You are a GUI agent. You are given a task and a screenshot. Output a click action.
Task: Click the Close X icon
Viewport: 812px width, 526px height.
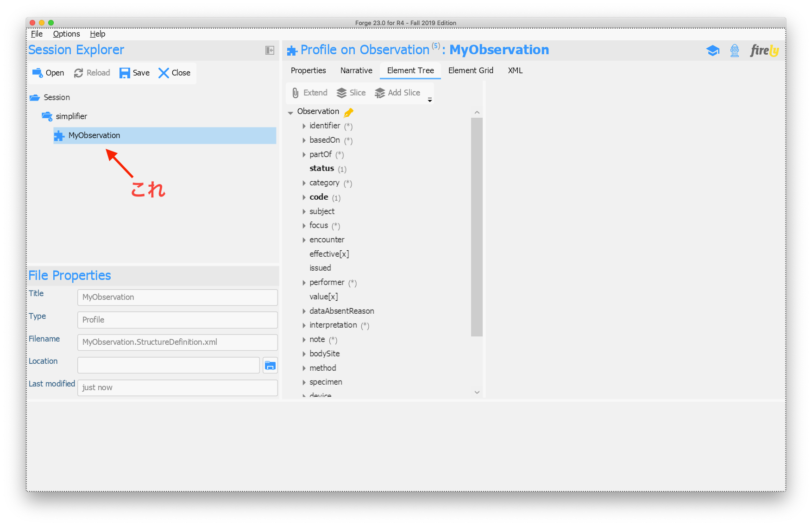pos(164,73)
